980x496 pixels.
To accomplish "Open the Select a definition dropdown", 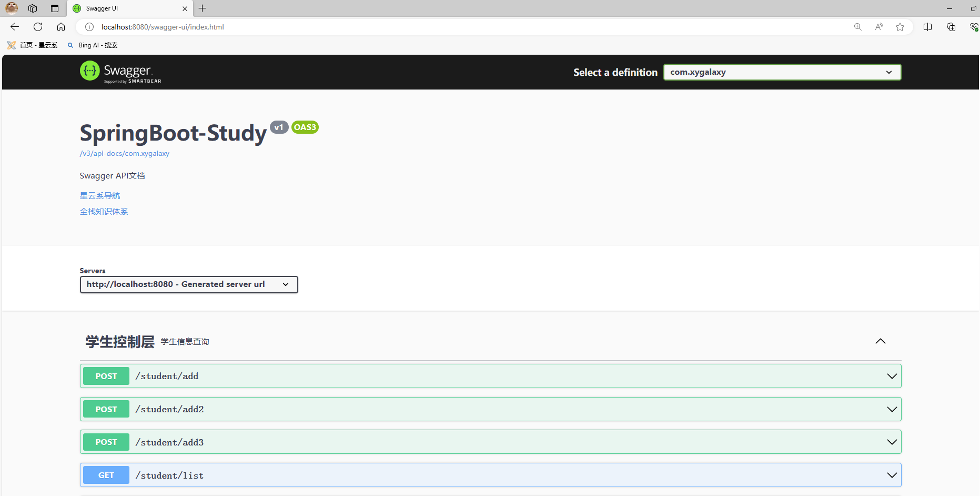I will coord(782,72).
